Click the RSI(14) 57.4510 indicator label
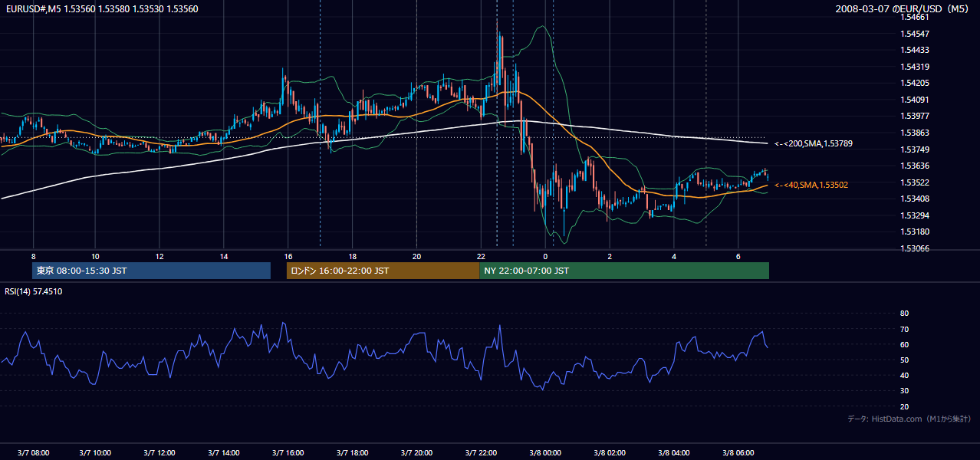This screenshot has width=980, height=460. pos(34,291)
